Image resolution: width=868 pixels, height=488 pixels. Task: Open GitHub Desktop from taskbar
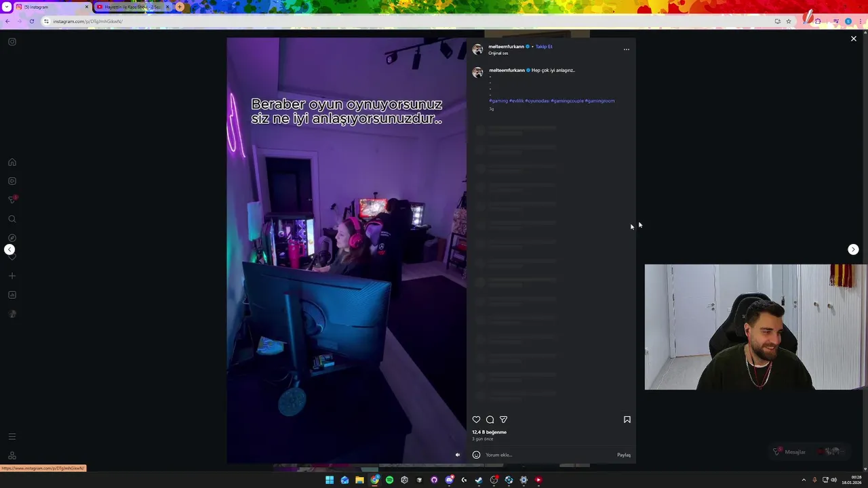pos(434,480)
